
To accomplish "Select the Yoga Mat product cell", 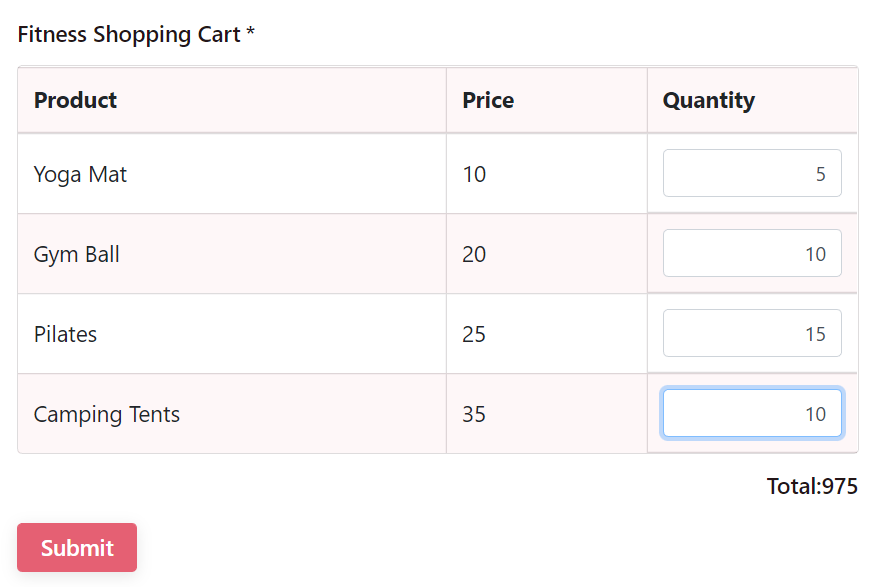I will 81,174.
